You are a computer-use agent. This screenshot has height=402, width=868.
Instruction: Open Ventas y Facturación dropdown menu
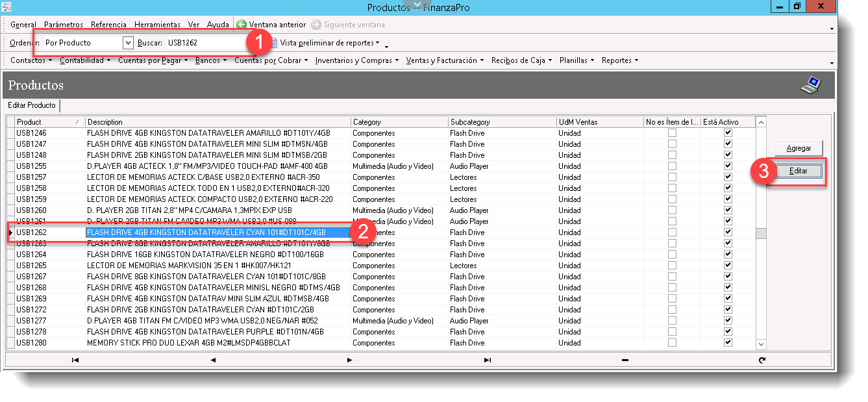pyautogui.click(x=445, y=60)
